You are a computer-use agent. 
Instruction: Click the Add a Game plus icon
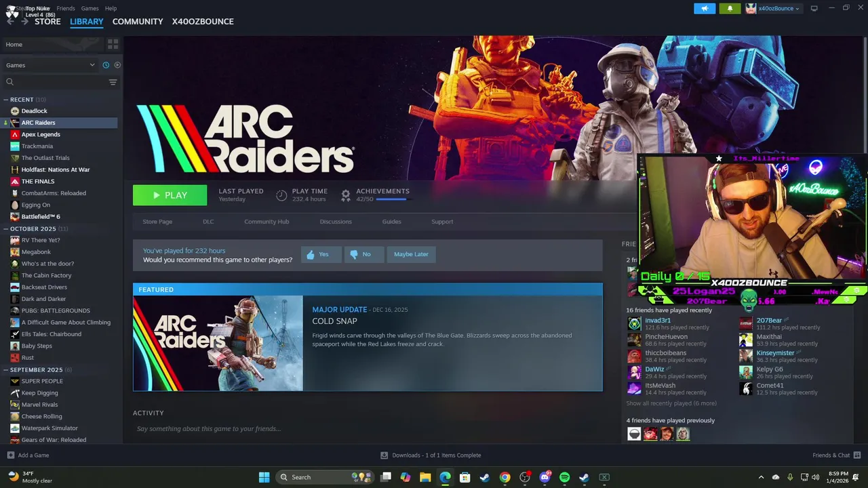tap(10, 455)
